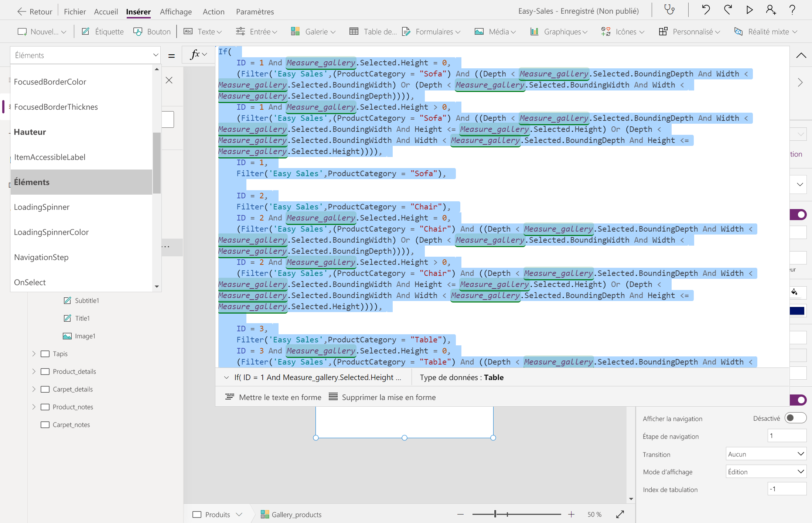The width and height of the screenshot is (812, 523).
Task: Choose the OnSelect property
Action: pos(81,282)
